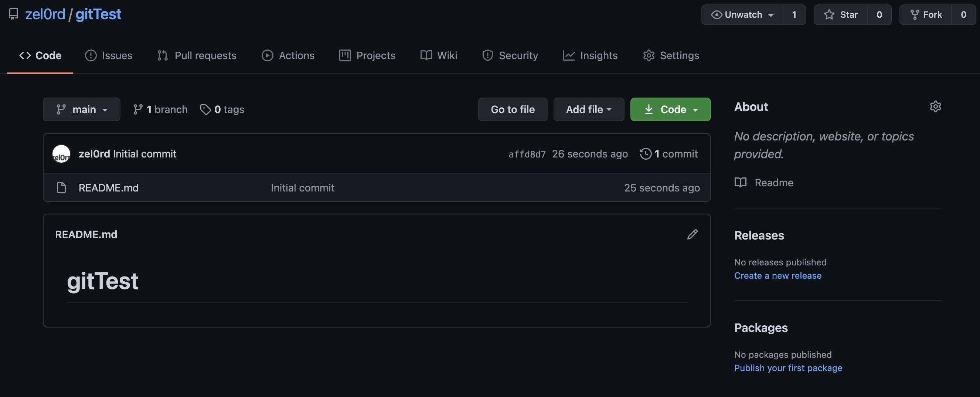The width and height of the screenshot is (980, 397).
Task: Click Create a new release
Action: coord(777,276)
